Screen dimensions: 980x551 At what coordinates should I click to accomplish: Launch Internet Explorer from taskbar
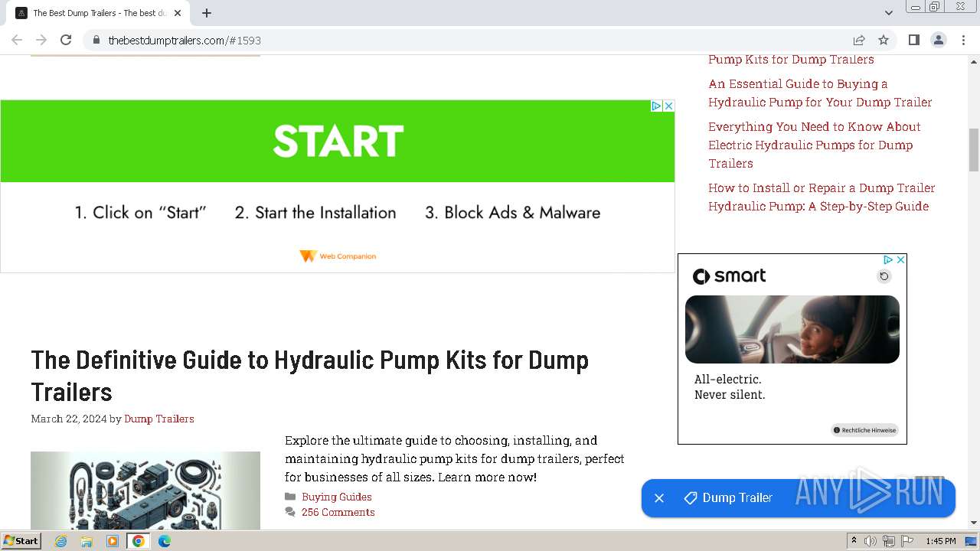coord(60,541)
